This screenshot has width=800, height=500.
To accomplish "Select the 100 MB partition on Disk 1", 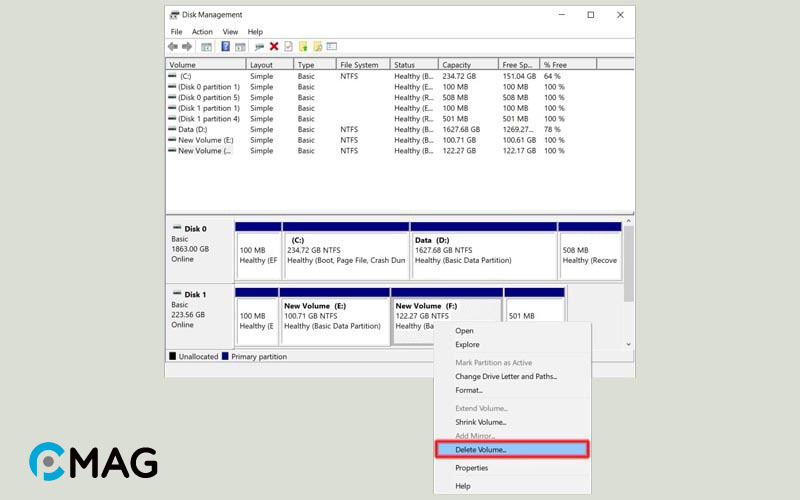I will click(x=257, y=316).
